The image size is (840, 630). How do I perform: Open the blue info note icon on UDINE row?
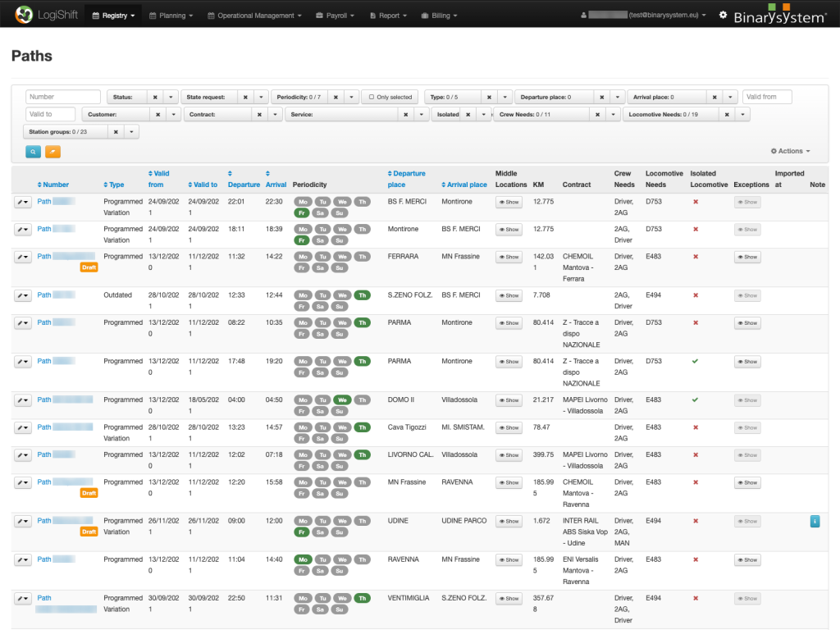coord(815,521)
